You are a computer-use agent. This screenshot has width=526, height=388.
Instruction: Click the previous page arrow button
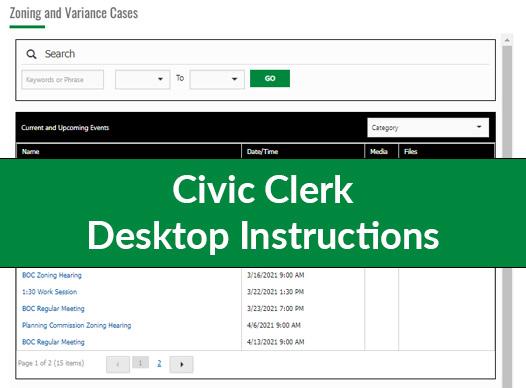point(118,365)
